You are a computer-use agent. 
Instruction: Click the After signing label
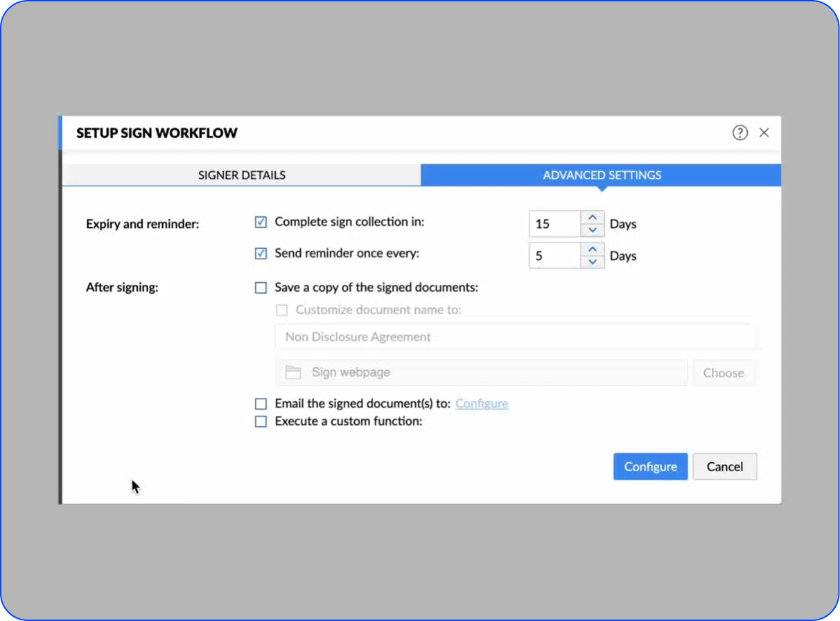pos(122,287)
